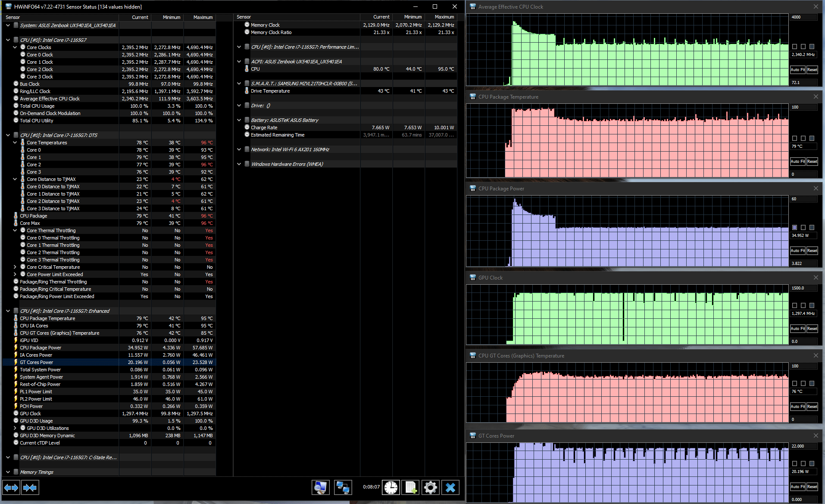Toggle first checkbox in CPU Package Power graph
The image size is (825, 504).
(x=795, y=227)
